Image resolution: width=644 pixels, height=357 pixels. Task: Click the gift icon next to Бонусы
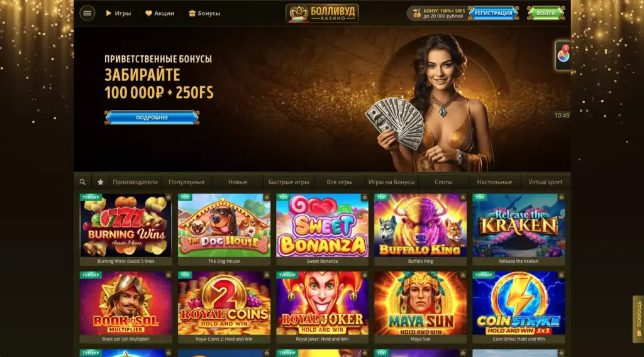tap(192, 13)
